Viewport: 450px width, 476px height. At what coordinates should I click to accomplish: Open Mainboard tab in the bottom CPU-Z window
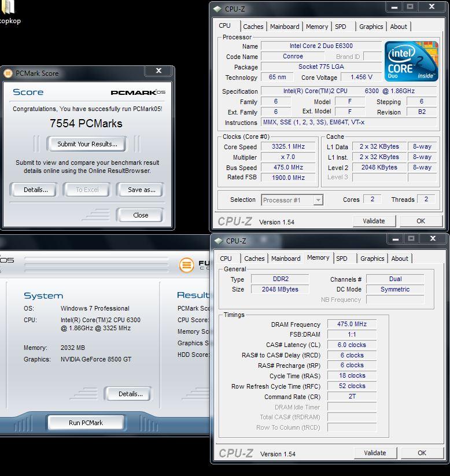tap(286, 259)
